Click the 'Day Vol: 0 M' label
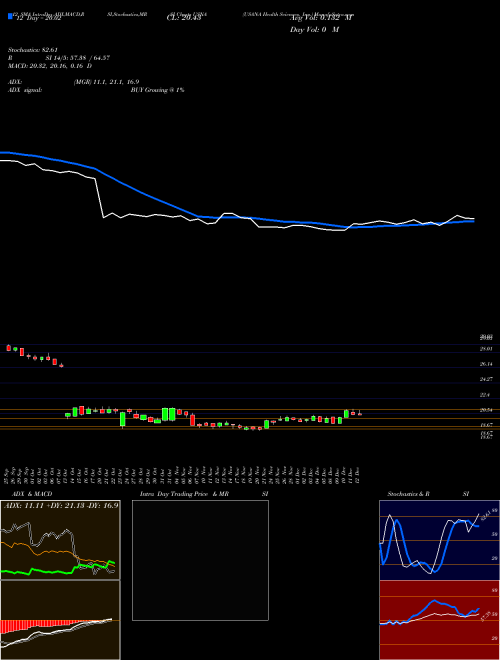Image resolution: width=500 pixels, height=660 pixels. (x=314, y=30)
